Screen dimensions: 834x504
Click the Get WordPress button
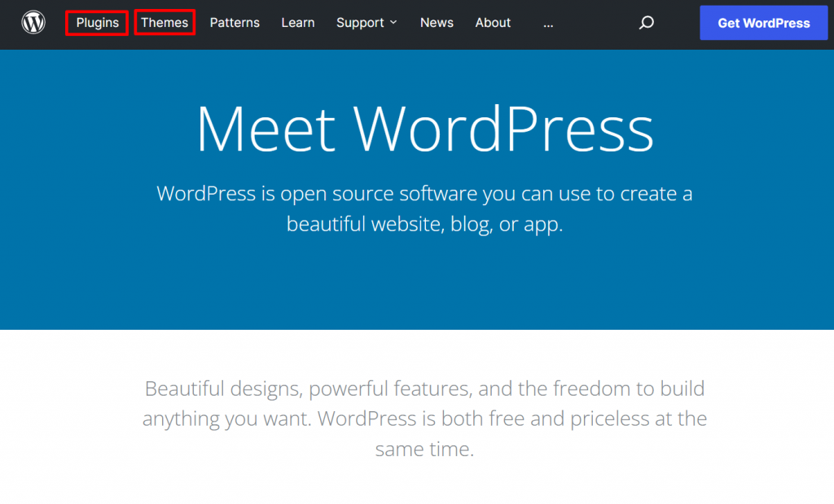pyautogui.click(x=764, y=23)
